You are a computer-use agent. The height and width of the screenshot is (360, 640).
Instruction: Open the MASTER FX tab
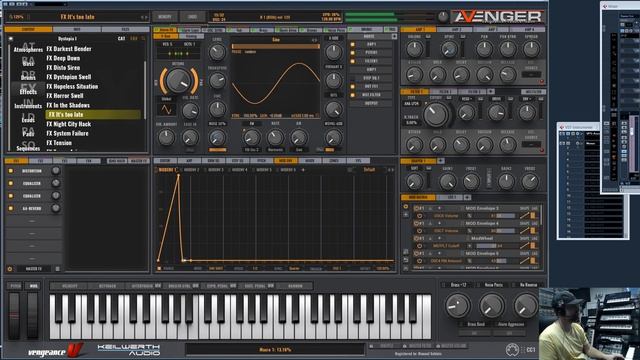[139, 161]
